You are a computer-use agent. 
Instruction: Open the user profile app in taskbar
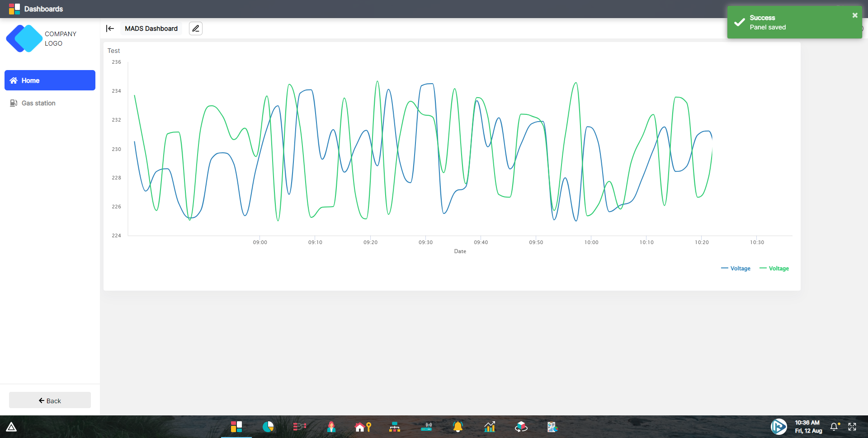click(331, 426)
